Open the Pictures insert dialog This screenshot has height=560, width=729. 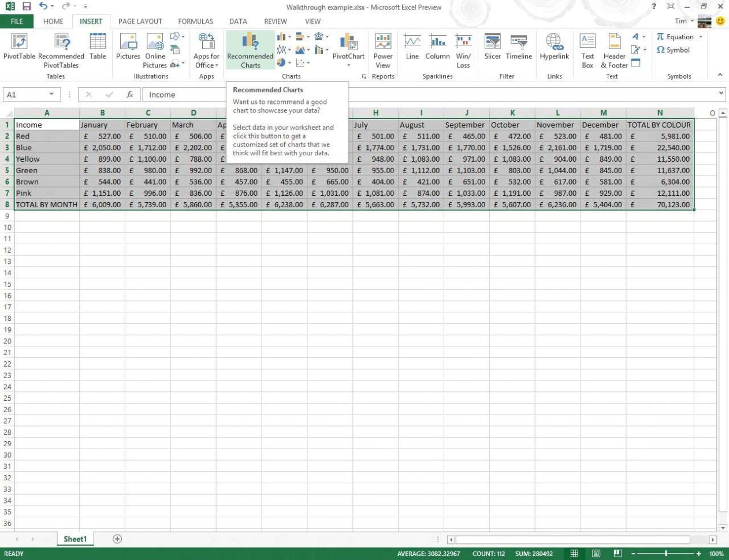point(128,49)
